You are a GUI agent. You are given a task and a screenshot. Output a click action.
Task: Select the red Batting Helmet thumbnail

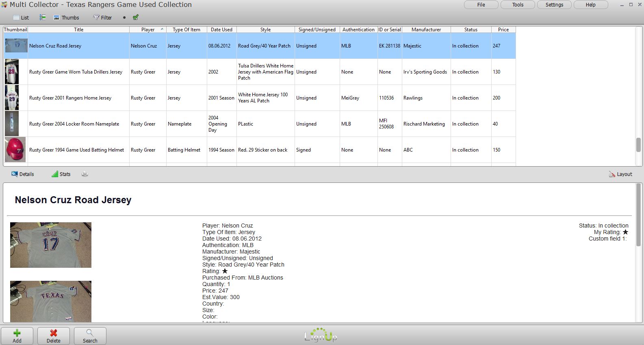pyautogui.click(x=15, y=150)
